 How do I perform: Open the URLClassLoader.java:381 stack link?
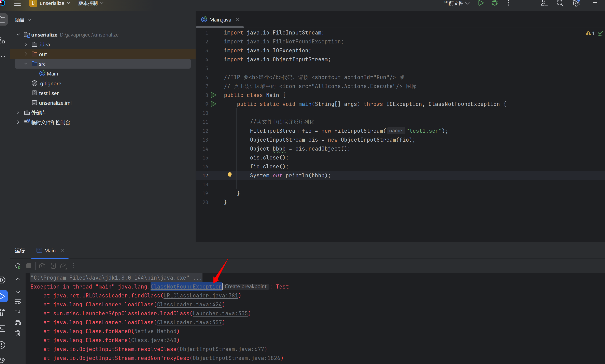[x=201, y=296]
